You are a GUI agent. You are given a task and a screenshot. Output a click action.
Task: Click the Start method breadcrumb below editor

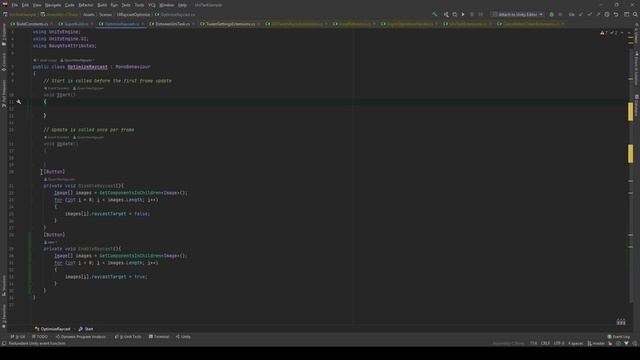pos(86,329)
